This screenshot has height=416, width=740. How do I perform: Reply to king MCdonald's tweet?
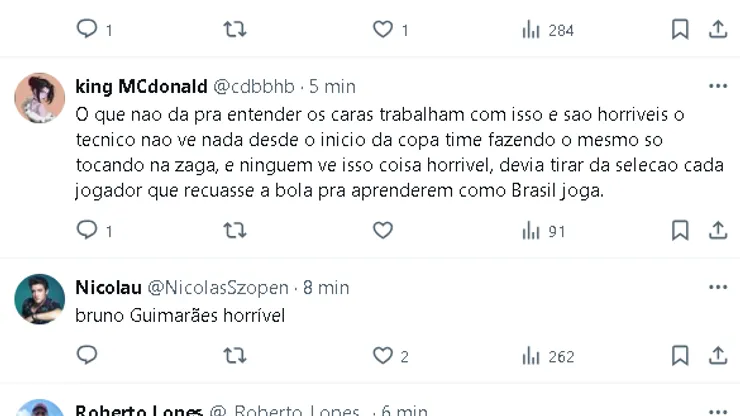(x=88, y=230)
